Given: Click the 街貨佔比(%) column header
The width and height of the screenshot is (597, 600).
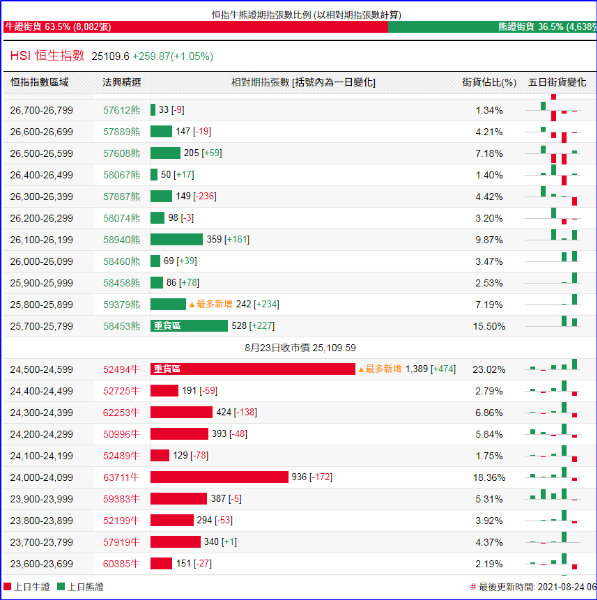Looking at the screenshot, I should 489,82.
